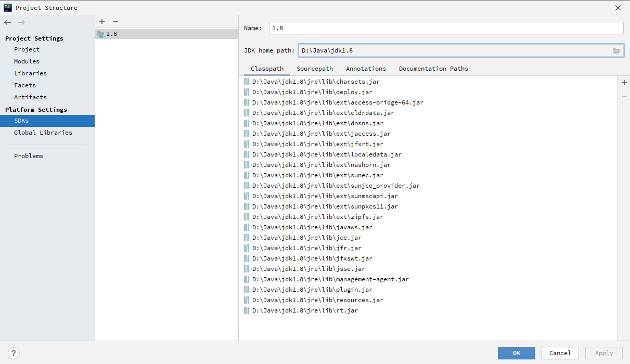Open the help question mark button

14,353
